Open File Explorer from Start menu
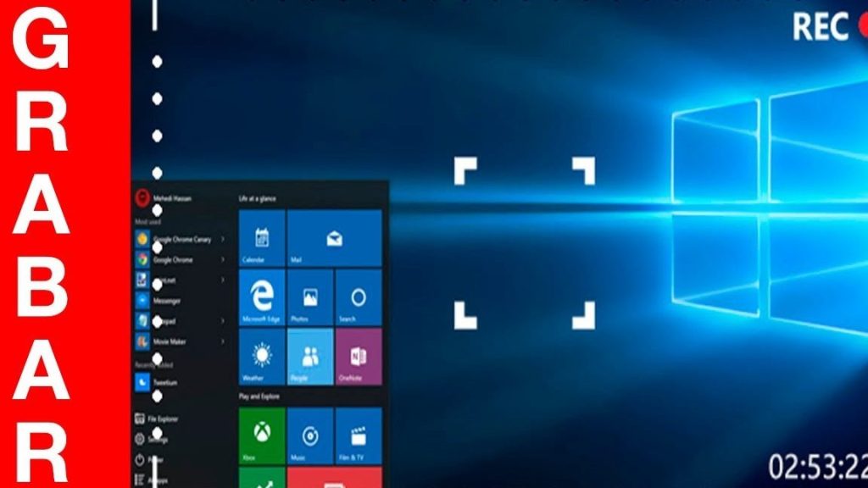Screen dimensions: 868x488 pyautogui.click(x=163, y=419)
